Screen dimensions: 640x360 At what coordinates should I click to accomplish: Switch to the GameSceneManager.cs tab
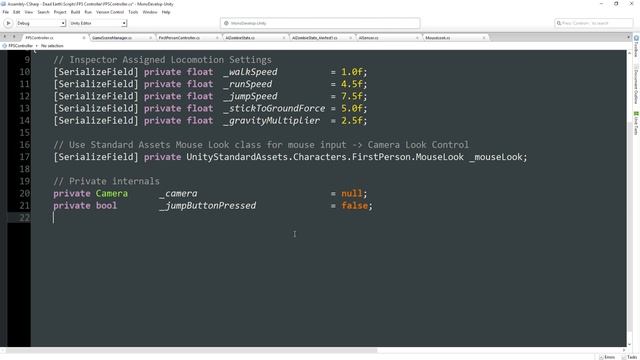[121, 38]
